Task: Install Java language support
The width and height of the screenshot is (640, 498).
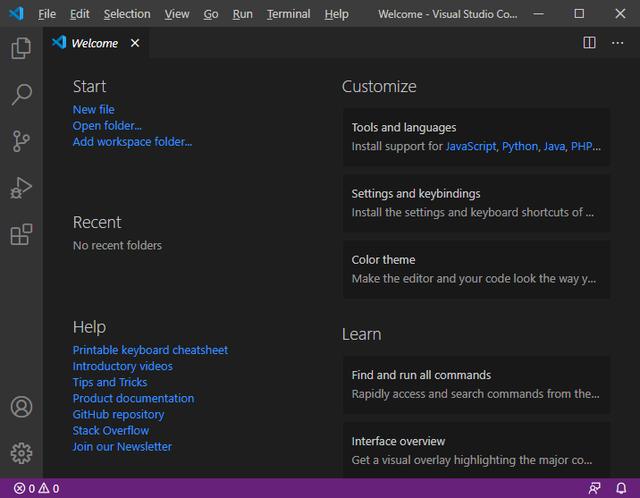Action: point(554,146)
